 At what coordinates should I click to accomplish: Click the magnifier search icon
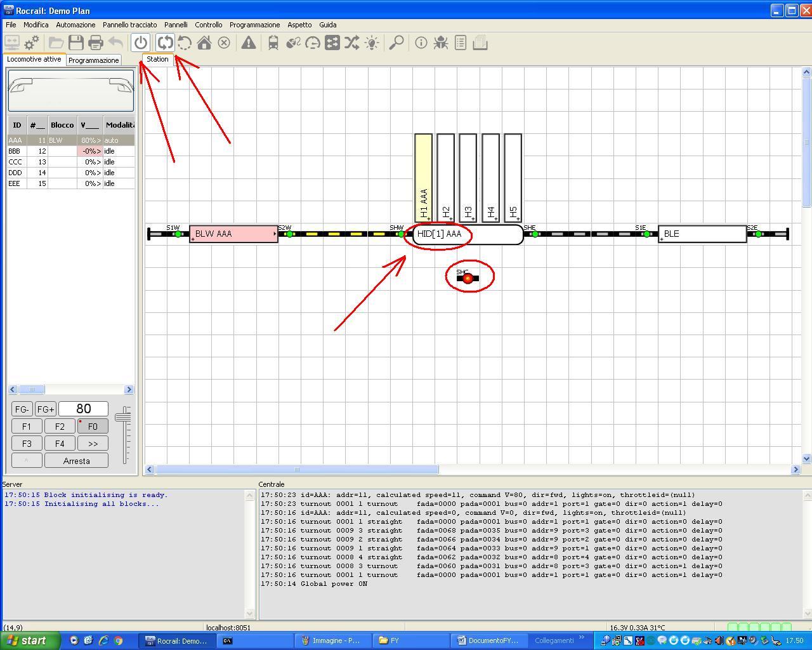point(396,43)
